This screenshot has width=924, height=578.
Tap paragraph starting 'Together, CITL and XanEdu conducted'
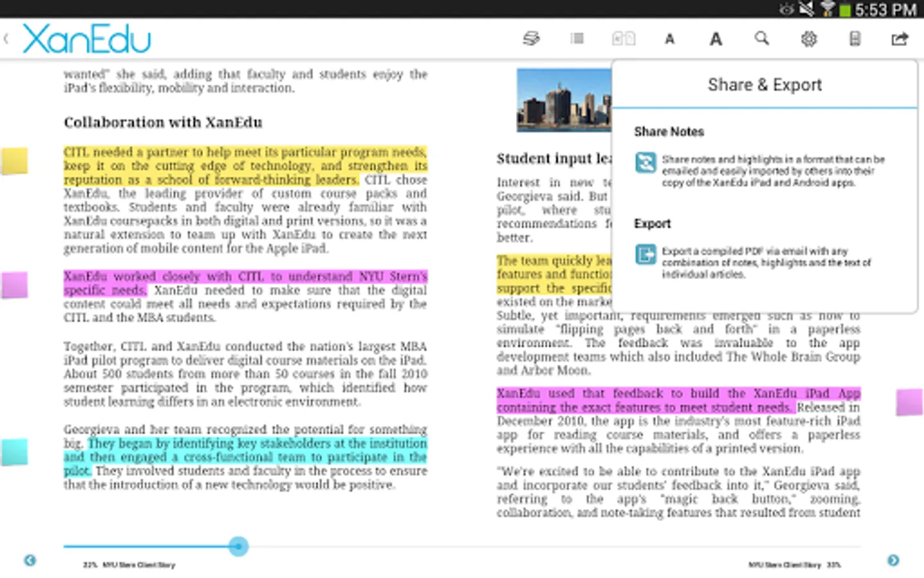[245, 374]
